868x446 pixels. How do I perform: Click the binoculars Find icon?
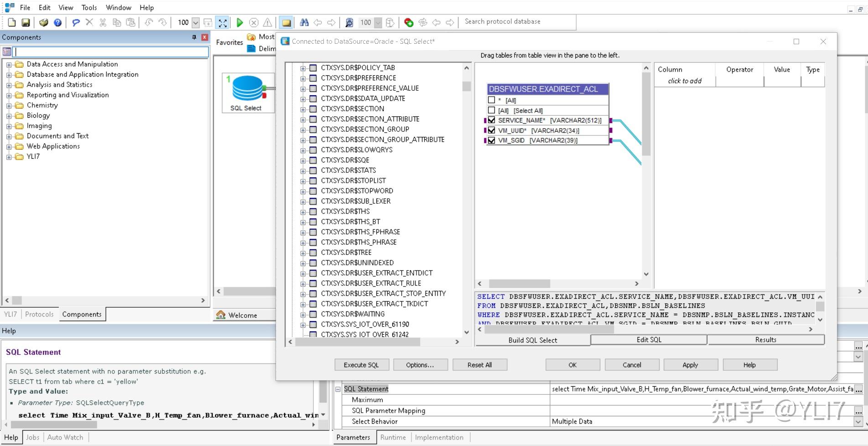[x=304, y=22]
